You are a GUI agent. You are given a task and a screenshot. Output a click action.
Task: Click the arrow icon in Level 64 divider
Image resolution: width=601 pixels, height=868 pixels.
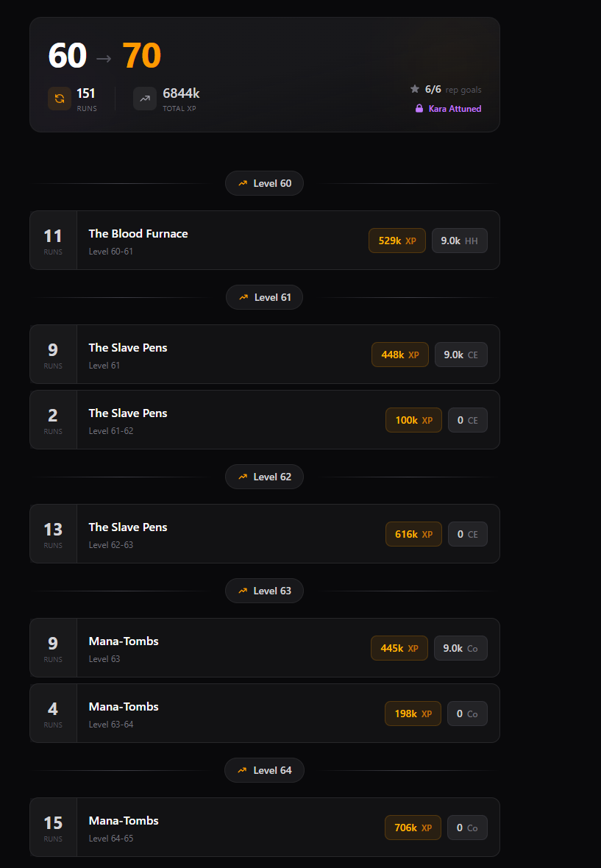coord(243,770)
